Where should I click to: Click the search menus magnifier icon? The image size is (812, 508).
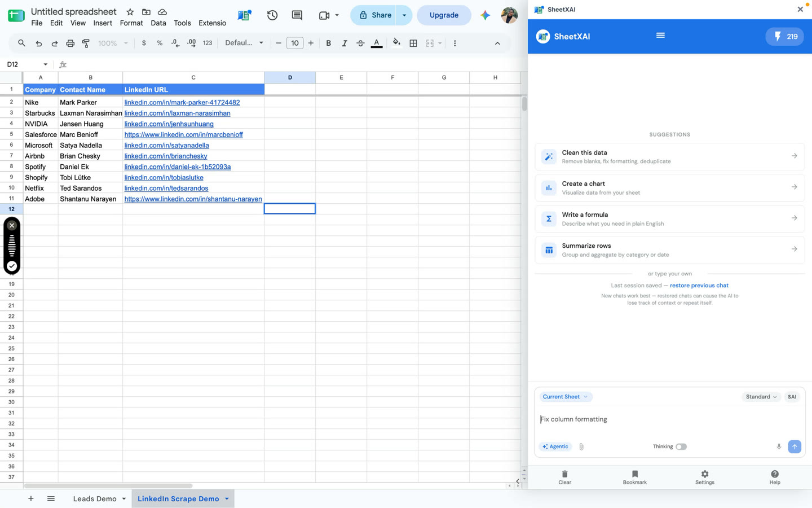click(21, 43)
